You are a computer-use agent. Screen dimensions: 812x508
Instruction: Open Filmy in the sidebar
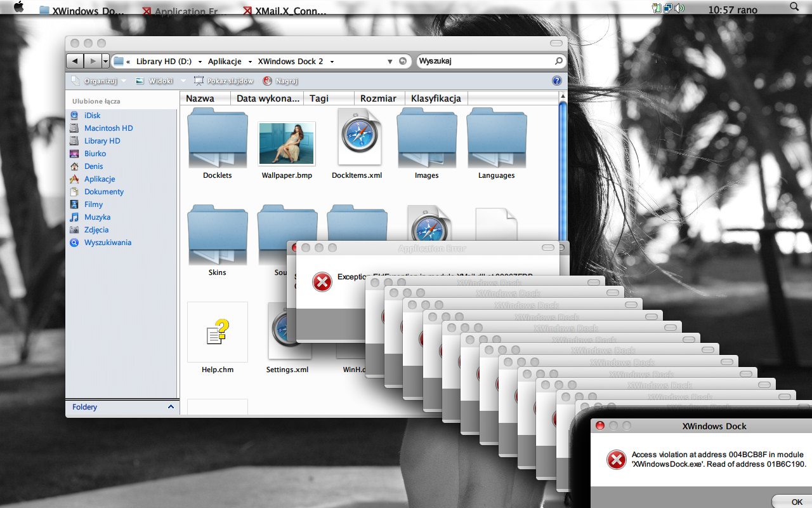pos(93,204)
